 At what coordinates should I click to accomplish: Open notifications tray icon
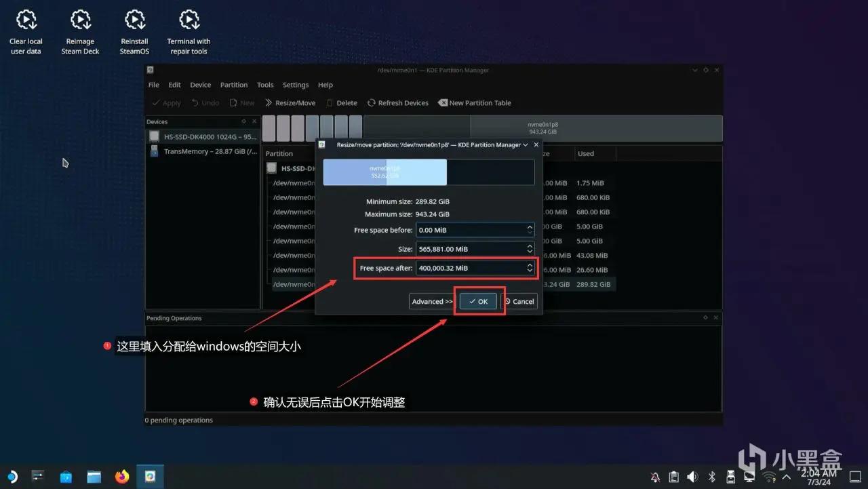click(655, 477)
